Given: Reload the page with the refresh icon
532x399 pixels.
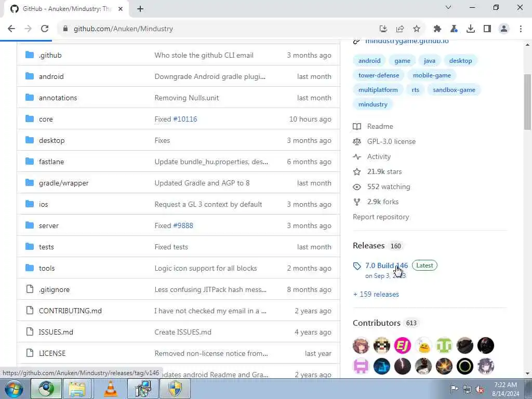Looking at the screenshot, I should (x=45, y=29).
